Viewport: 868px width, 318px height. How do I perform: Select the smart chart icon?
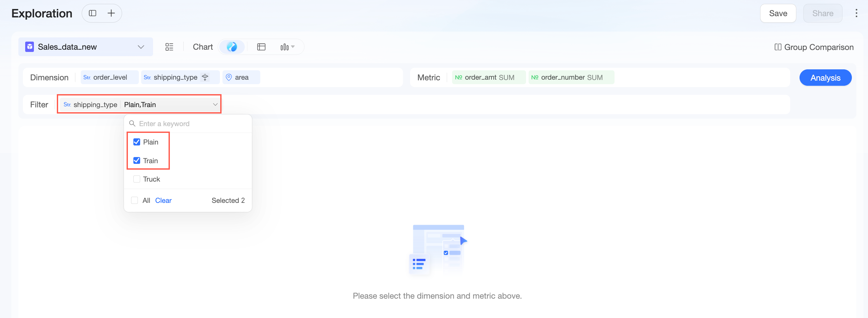tap(232, 47)
